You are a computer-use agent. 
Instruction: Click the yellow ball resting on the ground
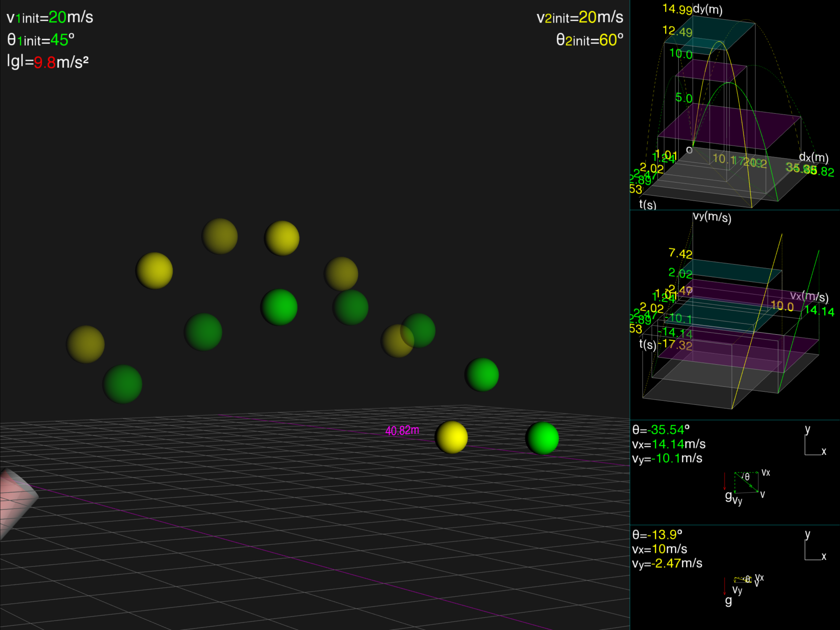point(451,437)
